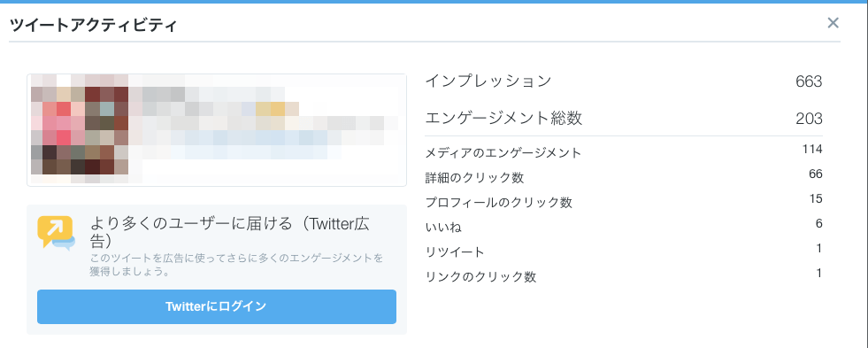868x348 pixels.
Task: Open the blurred tweet preview thumbnail
Action: tap(217, 129)
